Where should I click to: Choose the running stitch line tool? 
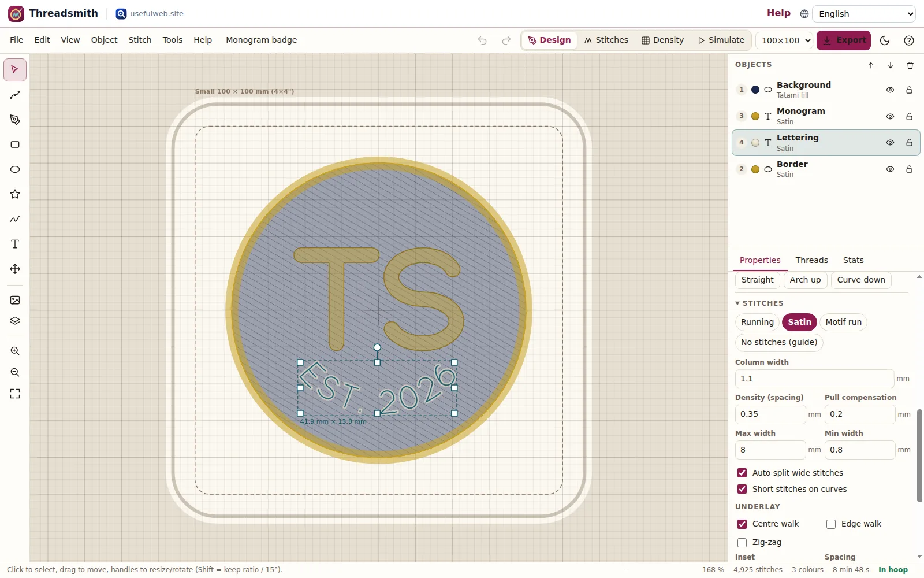coord(15,95)
